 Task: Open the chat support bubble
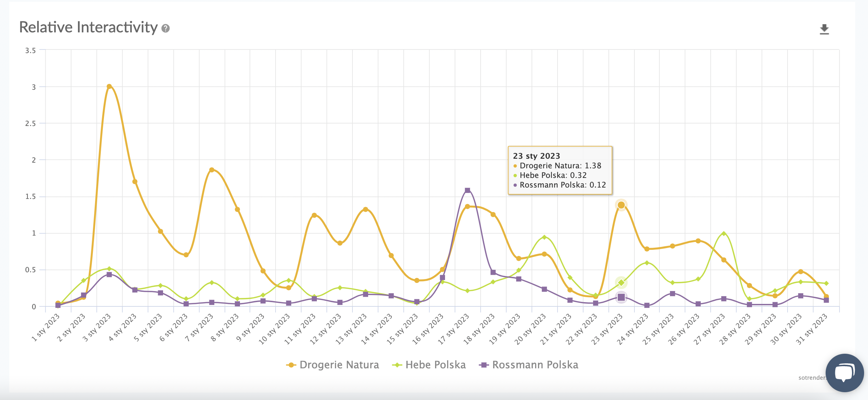844,373
